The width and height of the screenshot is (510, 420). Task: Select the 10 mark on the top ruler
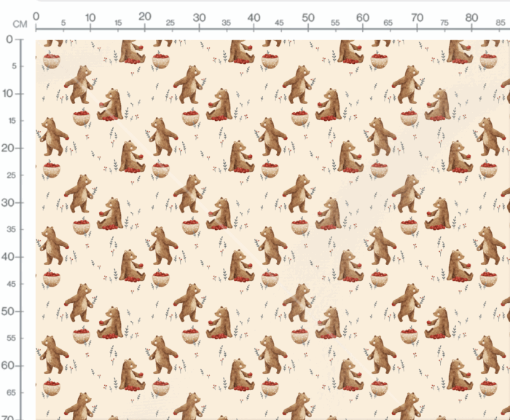click(90, 17)
